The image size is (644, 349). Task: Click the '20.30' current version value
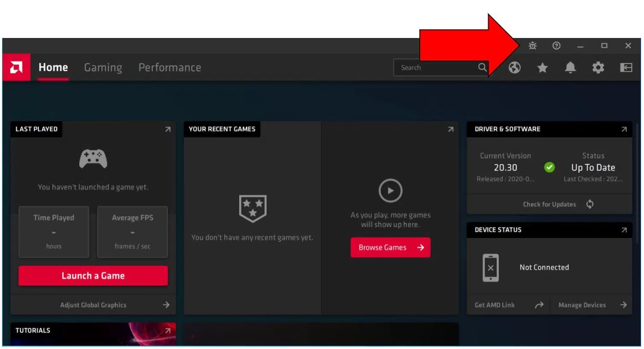pos(506,168)
